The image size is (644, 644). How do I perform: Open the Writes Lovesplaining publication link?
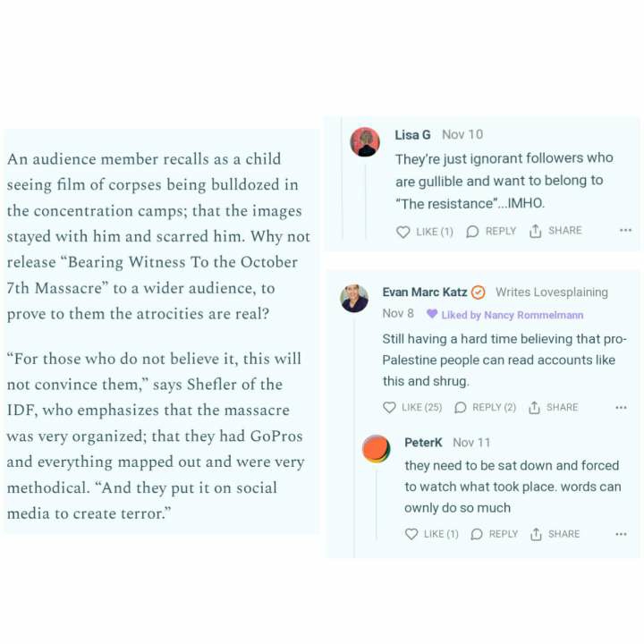coord(551,292)
